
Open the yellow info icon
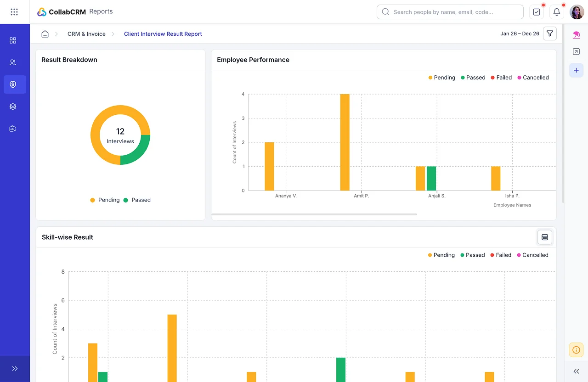[x=577, y=350]
